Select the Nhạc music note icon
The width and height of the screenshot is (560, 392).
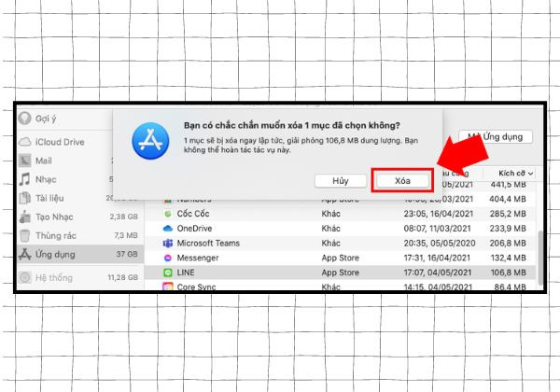25,179
